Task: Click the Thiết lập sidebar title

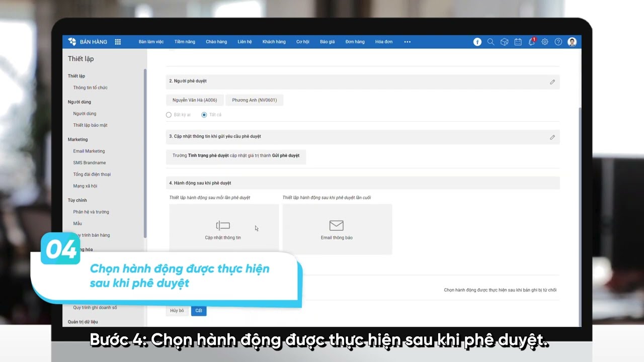Action: coord(80,59)
